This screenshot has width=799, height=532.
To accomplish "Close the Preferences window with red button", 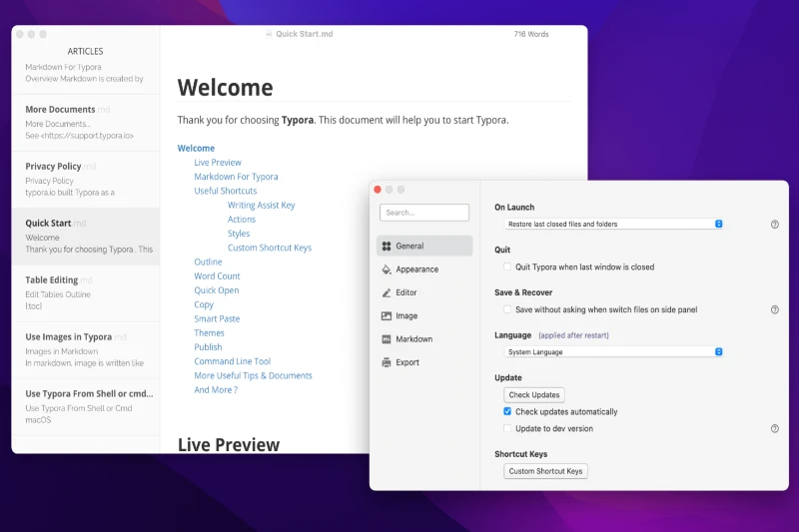I will [378, 190].
